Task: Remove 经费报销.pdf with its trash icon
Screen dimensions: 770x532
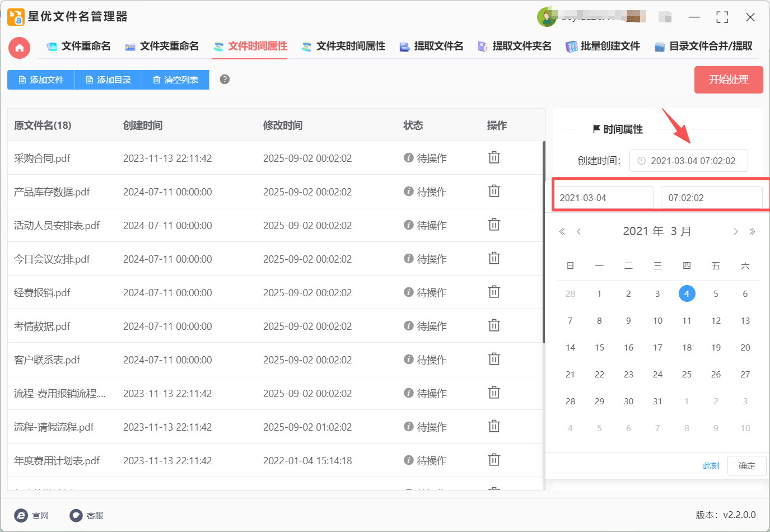Action: [x=494, y=292]
